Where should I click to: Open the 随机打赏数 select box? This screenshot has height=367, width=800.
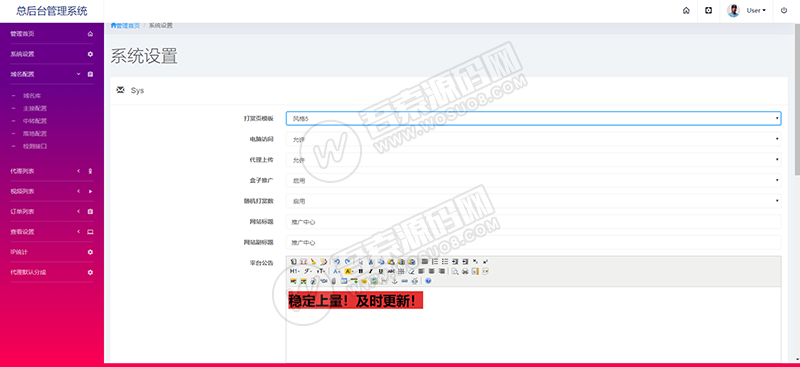[x=533, y=201]
